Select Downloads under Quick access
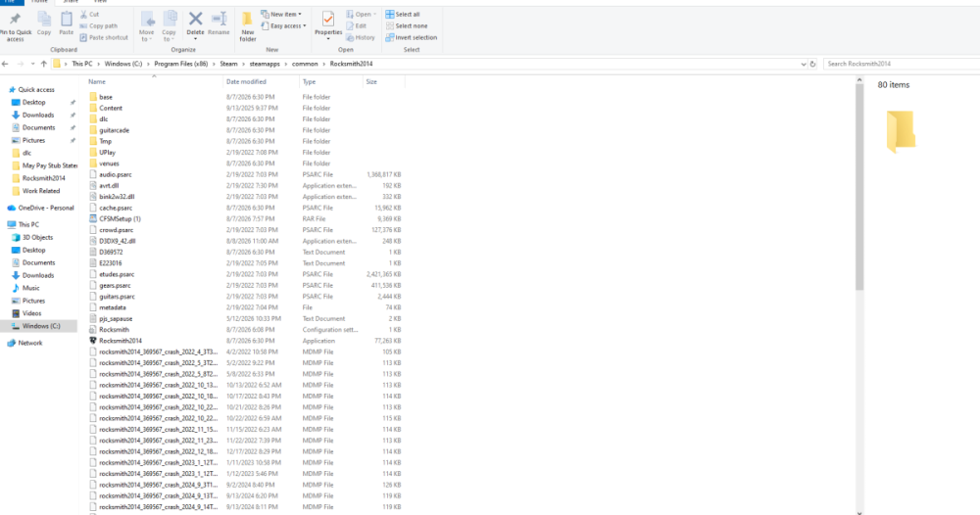The width and height of the screenshot is (980, 515). pos(37,115)
